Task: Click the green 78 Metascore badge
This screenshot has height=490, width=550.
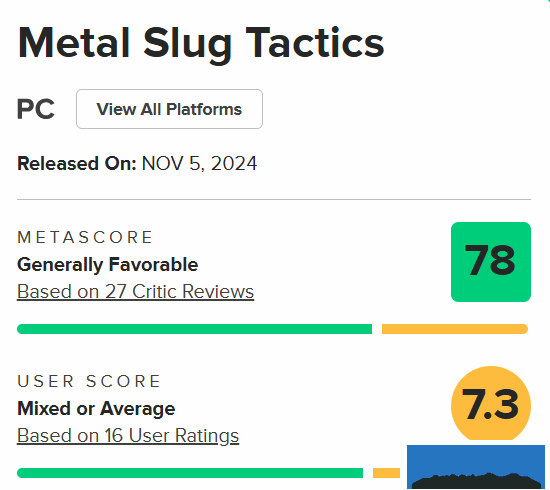Action: click(491, 262)
